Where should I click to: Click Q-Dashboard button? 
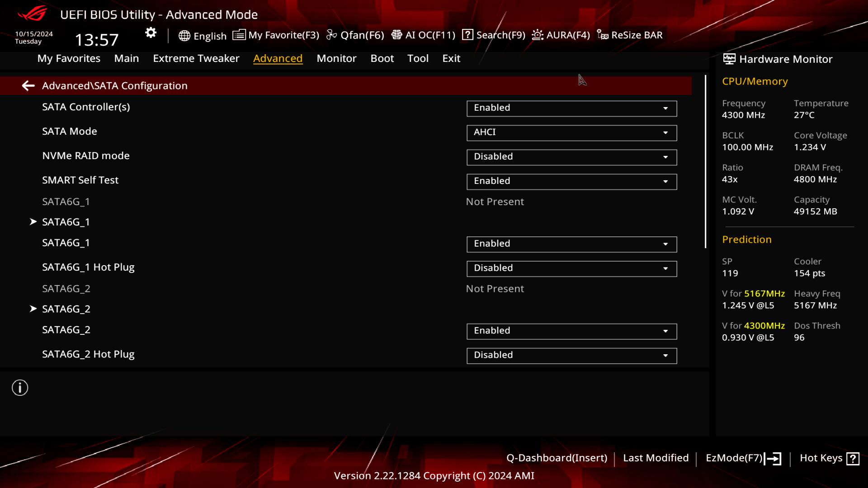pos(557,458)
